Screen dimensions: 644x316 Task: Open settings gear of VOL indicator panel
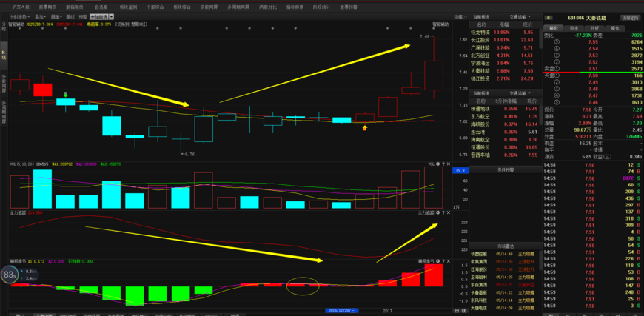[437, 164]
